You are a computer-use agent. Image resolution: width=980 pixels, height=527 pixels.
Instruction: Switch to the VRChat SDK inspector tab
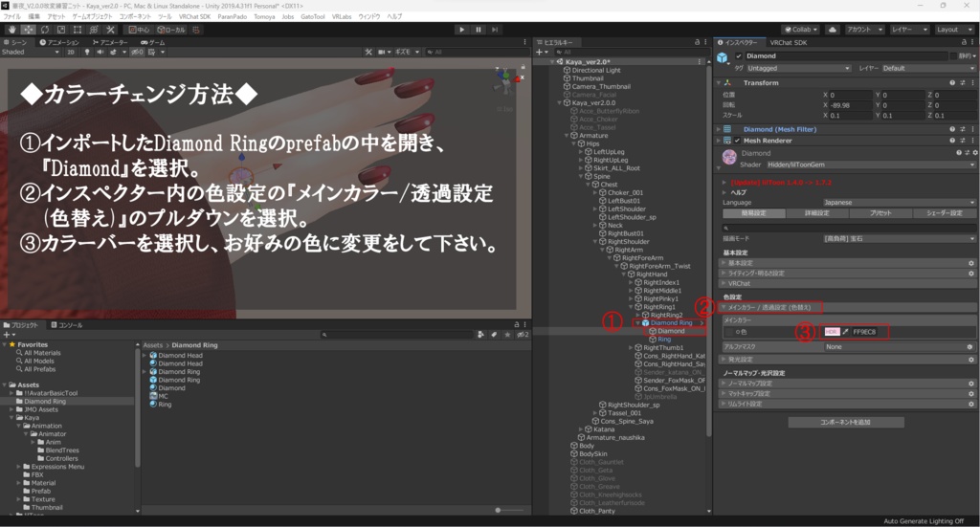789,42
